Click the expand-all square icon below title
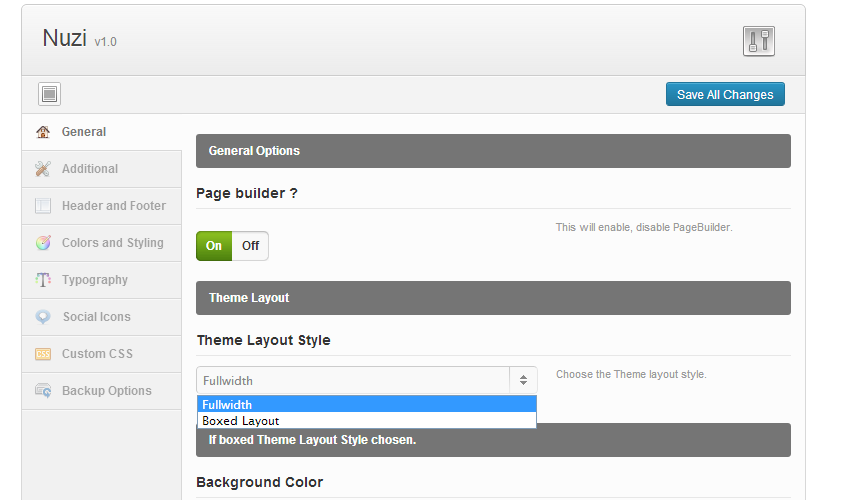 click(x=50, y=94)
